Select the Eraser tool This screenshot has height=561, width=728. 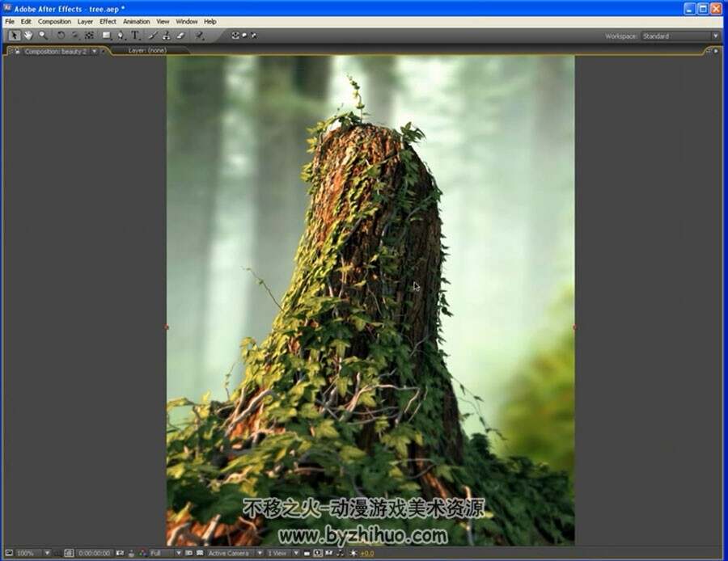tap(180, 36)
